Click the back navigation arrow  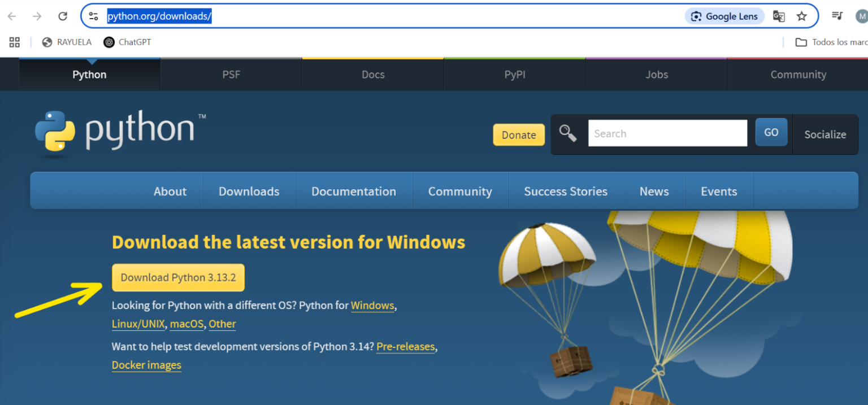point(11,16)
